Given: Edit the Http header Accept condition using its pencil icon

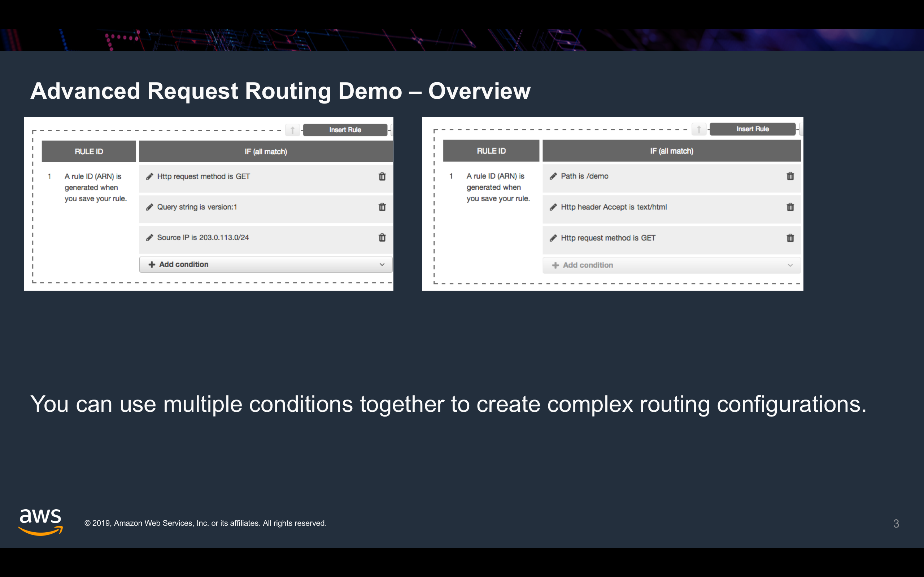Looking at the screenshot, I should point(553,207).
